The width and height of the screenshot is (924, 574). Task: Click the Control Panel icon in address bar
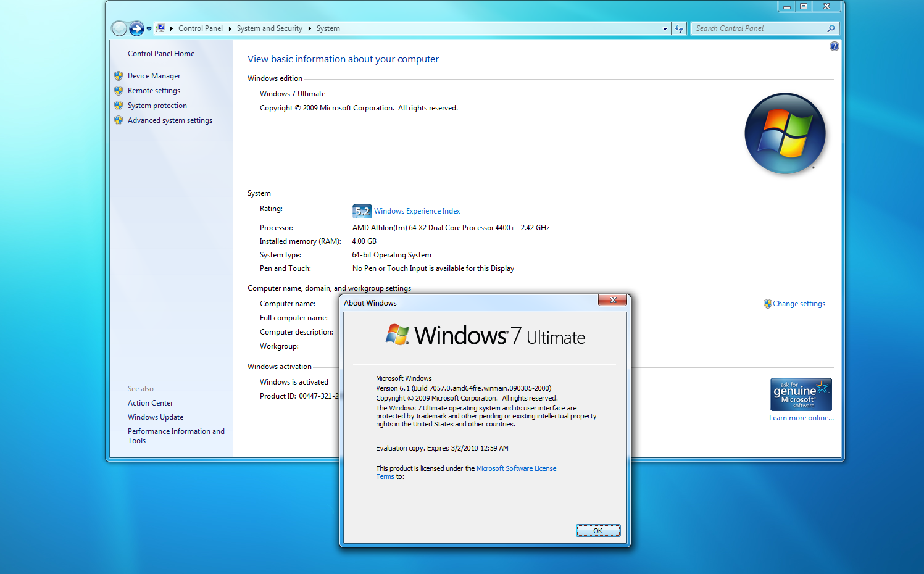pyautogui.click(x=160, y=28)
